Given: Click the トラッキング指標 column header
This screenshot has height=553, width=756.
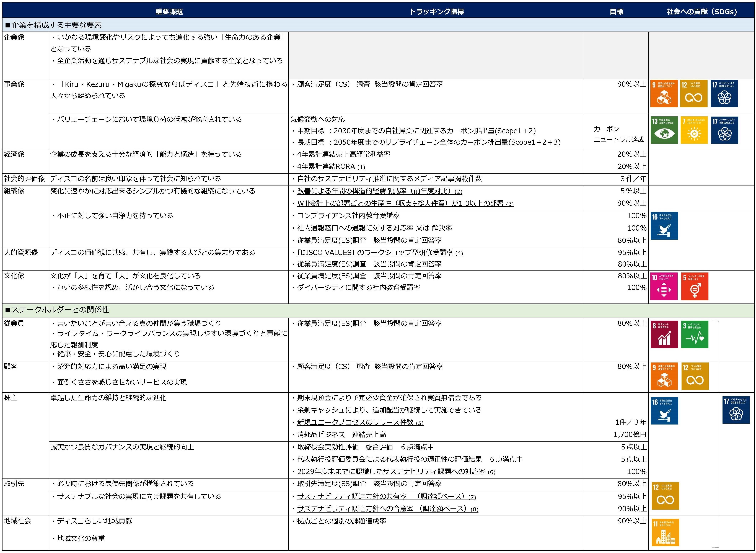Looking at the screenshot, I should click(x=437, y=12).
